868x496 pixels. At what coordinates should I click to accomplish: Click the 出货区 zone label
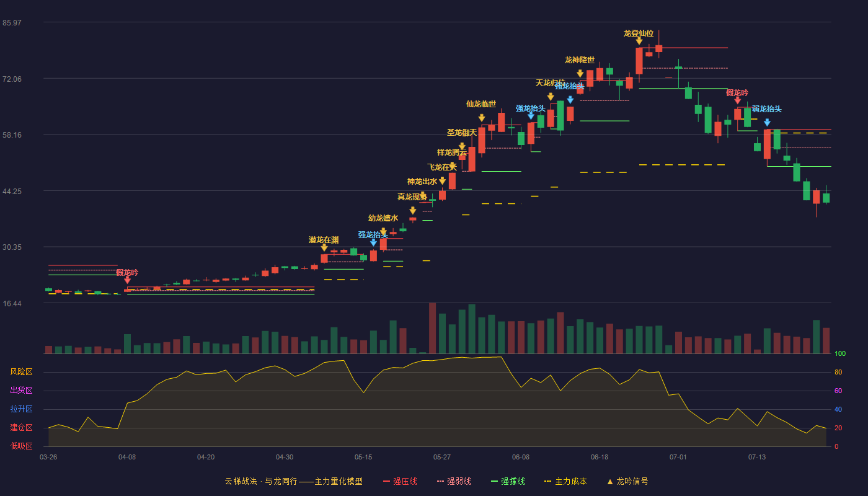(x=21, y=391)
